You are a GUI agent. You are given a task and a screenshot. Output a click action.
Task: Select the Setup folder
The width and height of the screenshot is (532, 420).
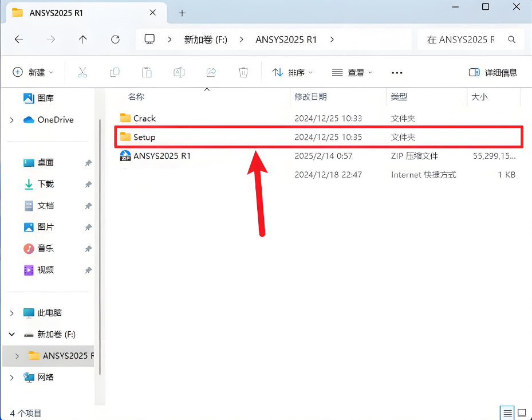(x=318, y=137)
